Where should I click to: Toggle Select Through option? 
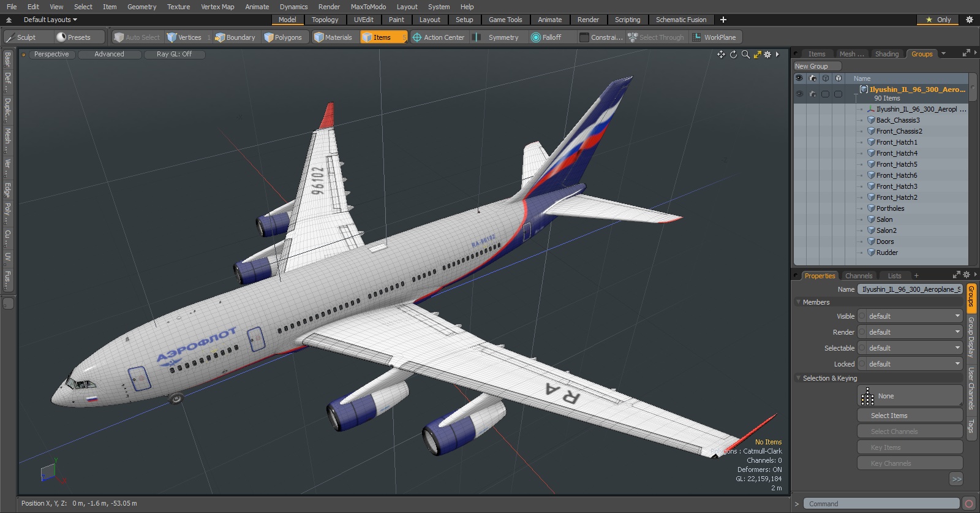point(655,37)
